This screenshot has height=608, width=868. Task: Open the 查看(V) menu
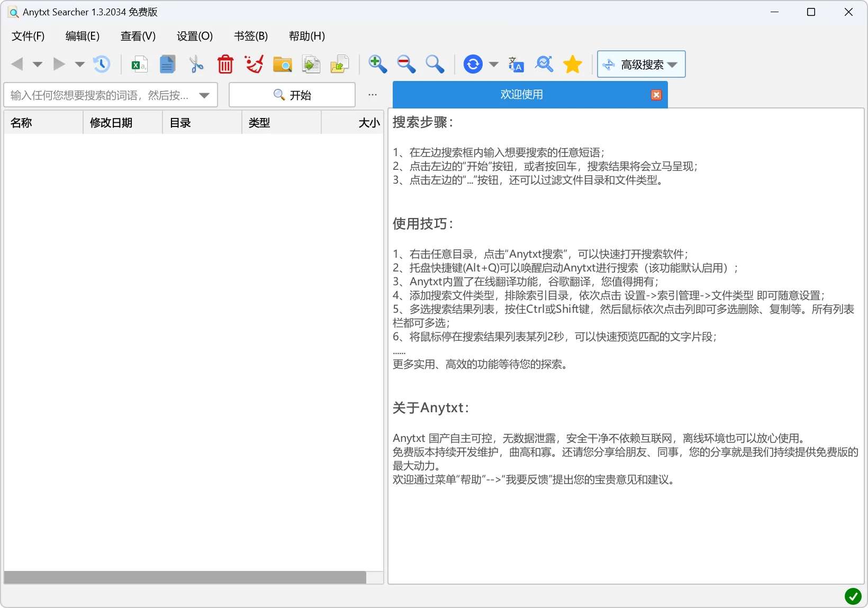(x=138, y=36)
